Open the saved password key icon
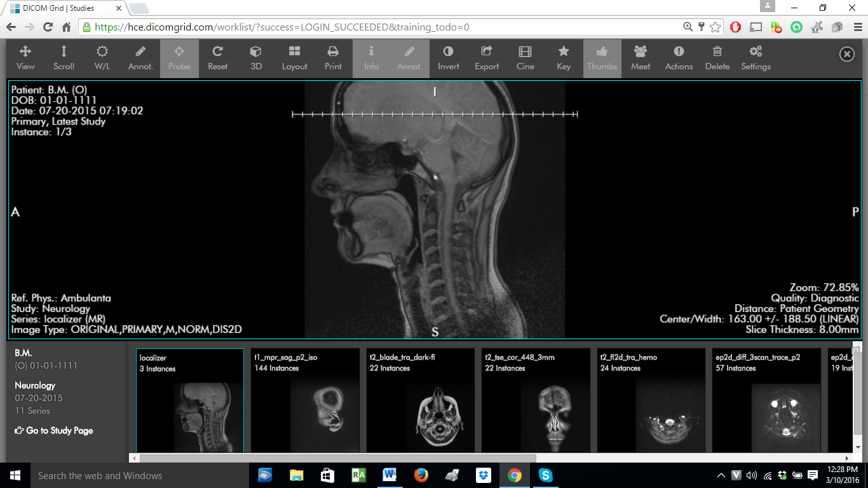The height and width of the screenshot is (488, 868). 702,27
